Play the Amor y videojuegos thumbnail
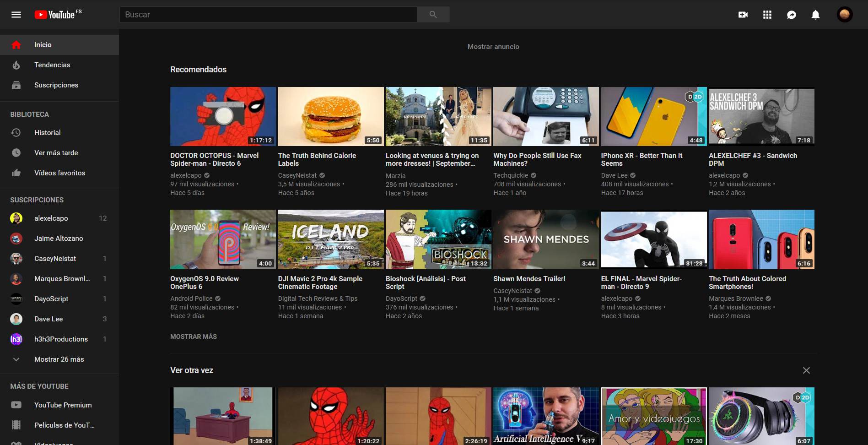868x445 pixels. coord(654,416)
